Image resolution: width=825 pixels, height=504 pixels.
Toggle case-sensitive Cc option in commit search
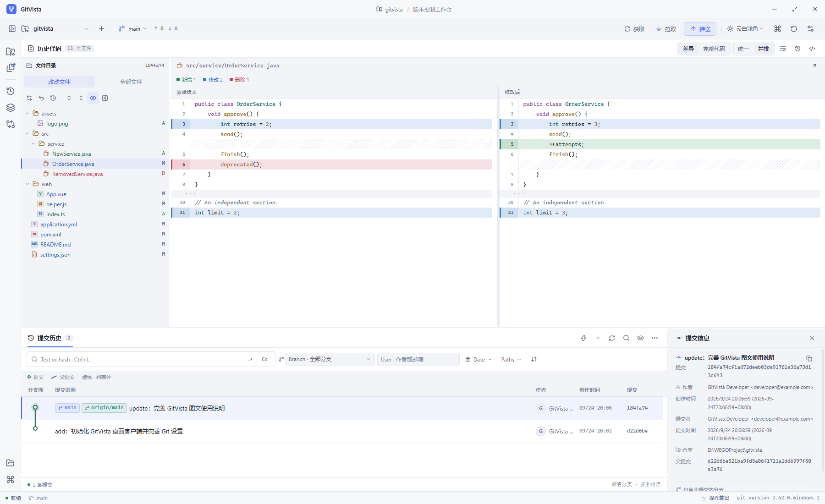[264, 360]
